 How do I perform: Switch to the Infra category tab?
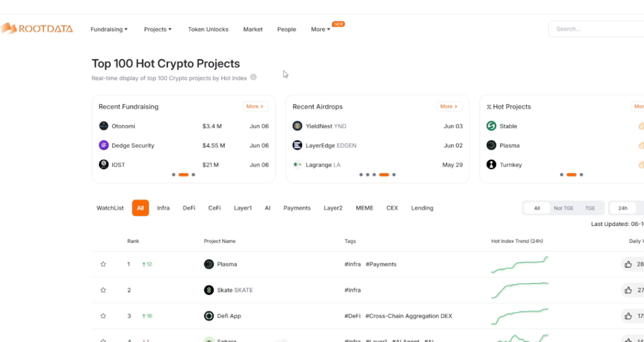coord(163,208)
